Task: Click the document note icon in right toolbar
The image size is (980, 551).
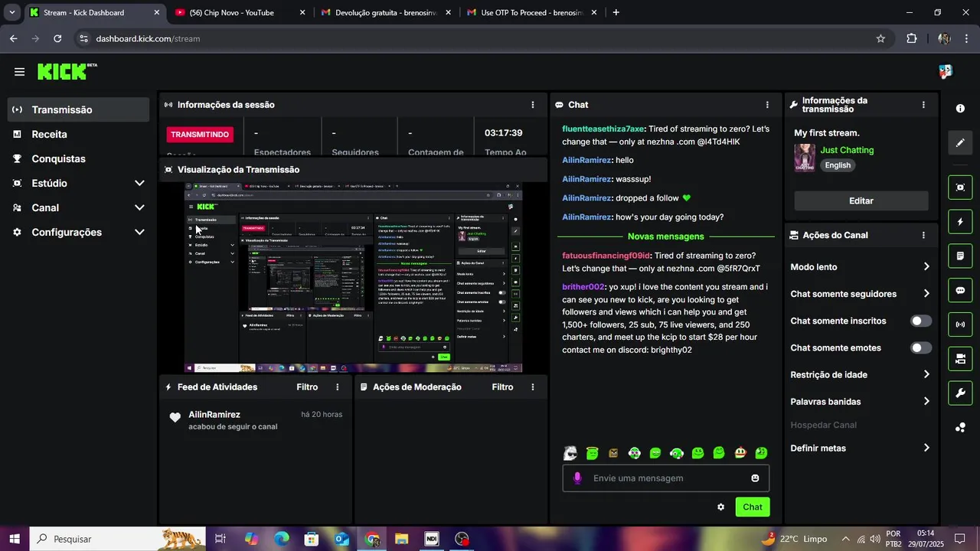Action: point(960,256)
